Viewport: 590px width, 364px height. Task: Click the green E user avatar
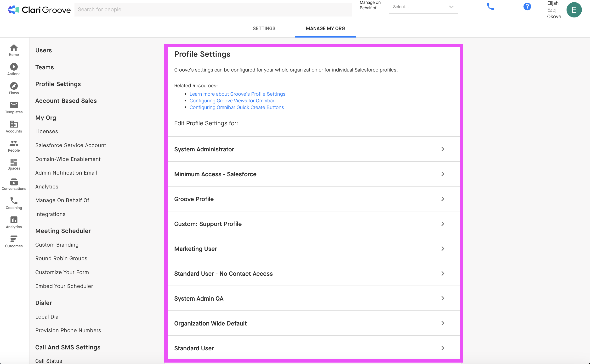pos(574,10)
